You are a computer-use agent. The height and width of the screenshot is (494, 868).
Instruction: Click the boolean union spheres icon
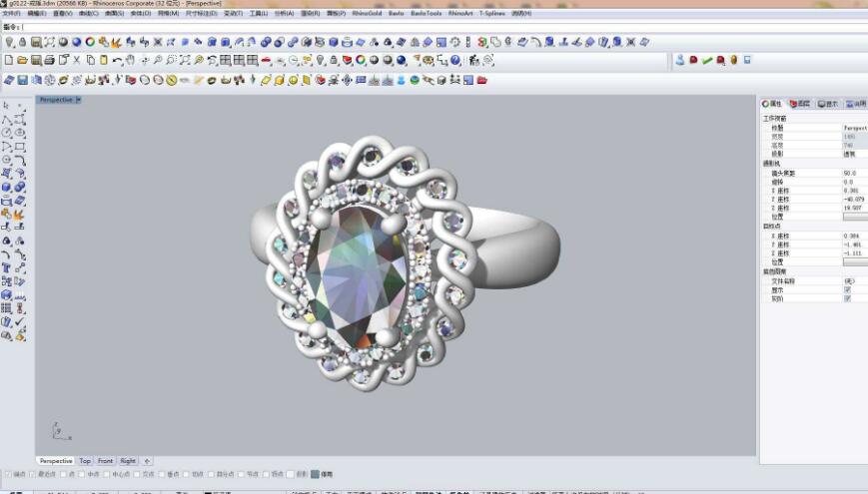tap(20, 187)
